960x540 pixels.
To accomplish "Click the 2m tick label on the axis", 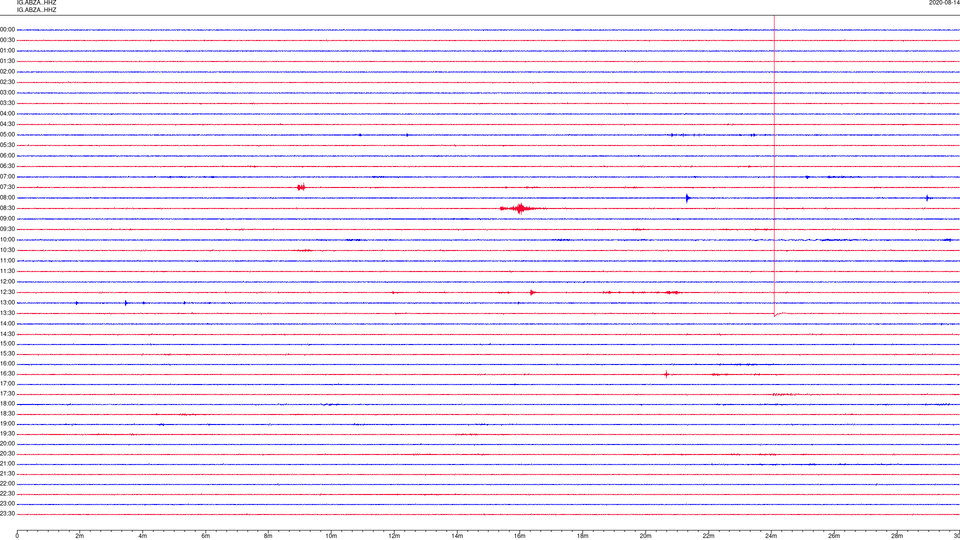I will tap(80, 536).
